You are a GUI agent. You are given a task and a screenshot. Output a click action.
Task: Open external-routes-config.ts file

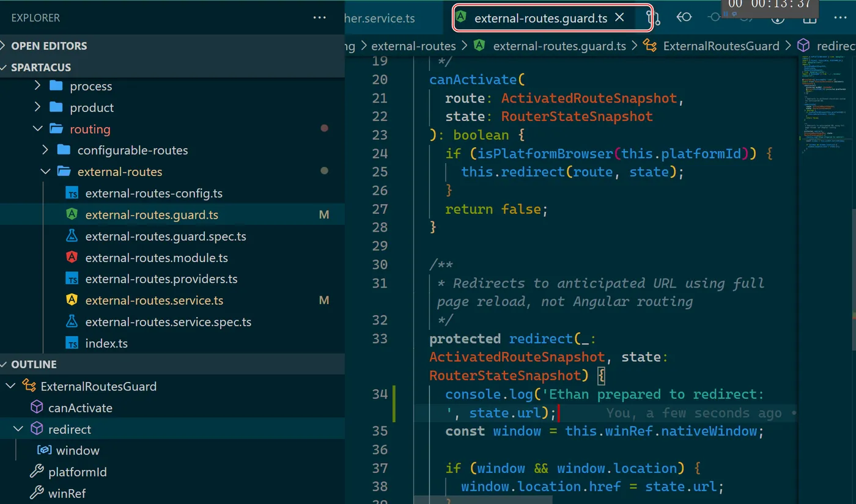point(153,193)
